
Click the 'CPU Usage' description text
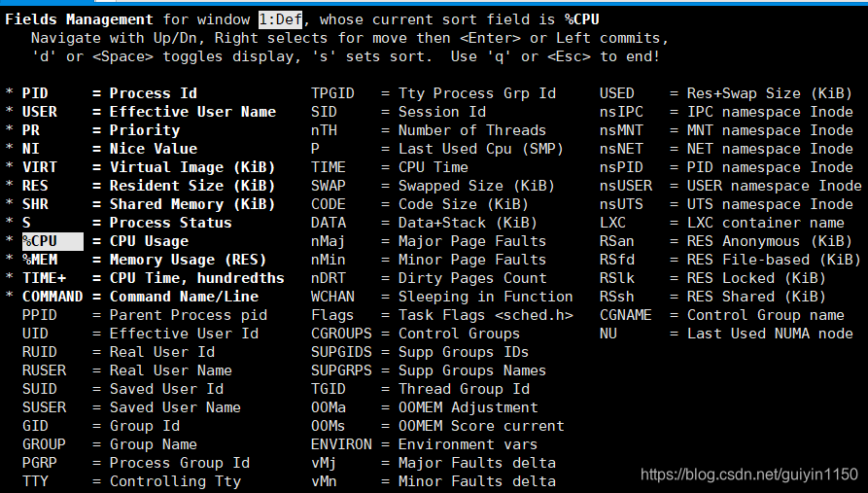click(149, 241)
